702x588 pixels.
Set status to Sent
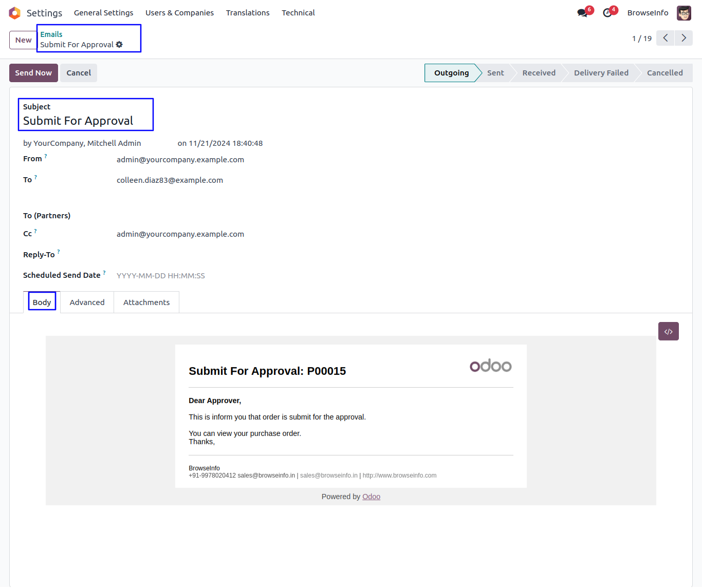495,73
